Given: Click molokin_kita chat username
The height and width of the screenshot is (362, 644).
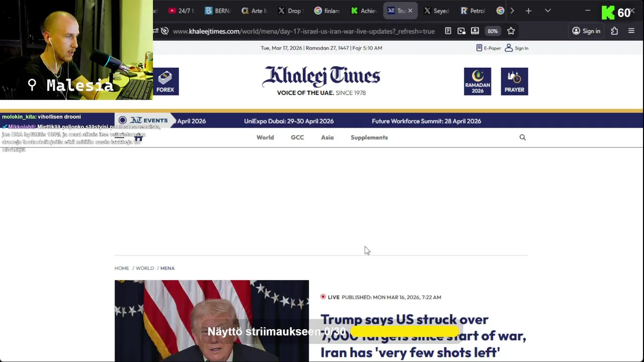Looking at the screenshot, I should pos(19,117).
